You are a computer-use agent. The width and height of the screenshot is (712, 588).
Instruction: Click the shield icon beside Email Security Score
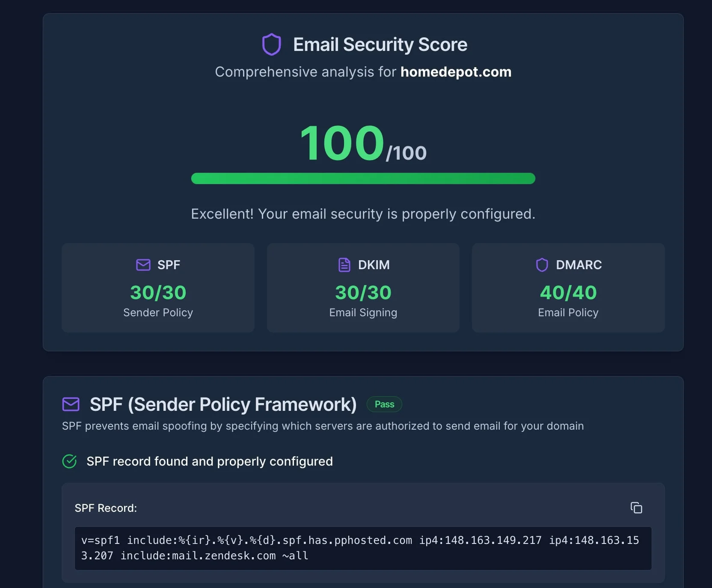pyautogui.click(x=272, y=44)
